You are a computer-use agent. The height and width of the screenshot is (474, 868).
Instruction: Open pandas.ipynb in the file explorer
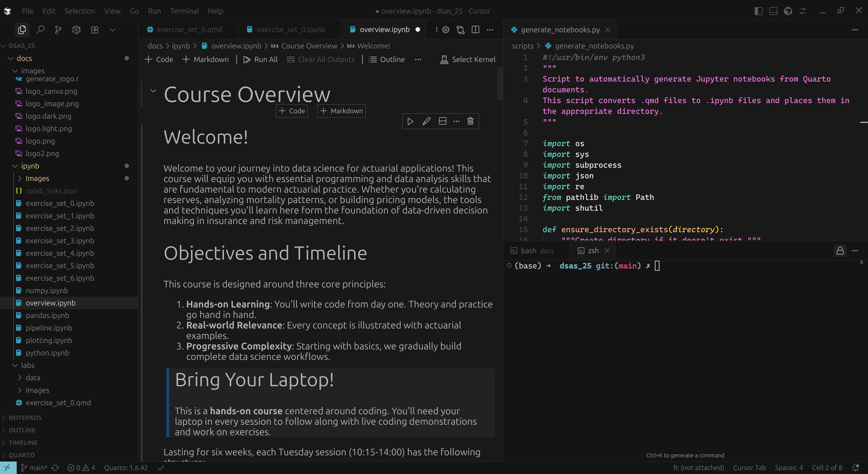coord(47,315)
